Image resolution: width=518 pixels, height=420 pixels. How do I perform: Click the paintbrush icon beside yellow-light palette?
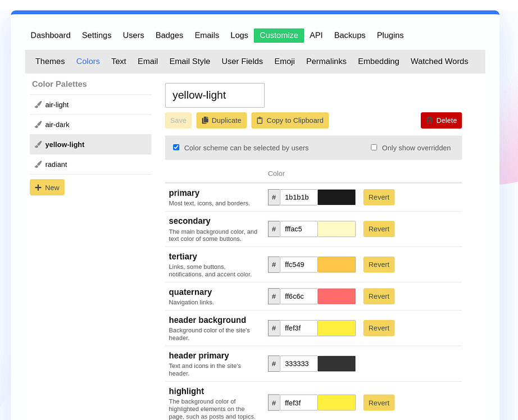(x=38, y=144)
